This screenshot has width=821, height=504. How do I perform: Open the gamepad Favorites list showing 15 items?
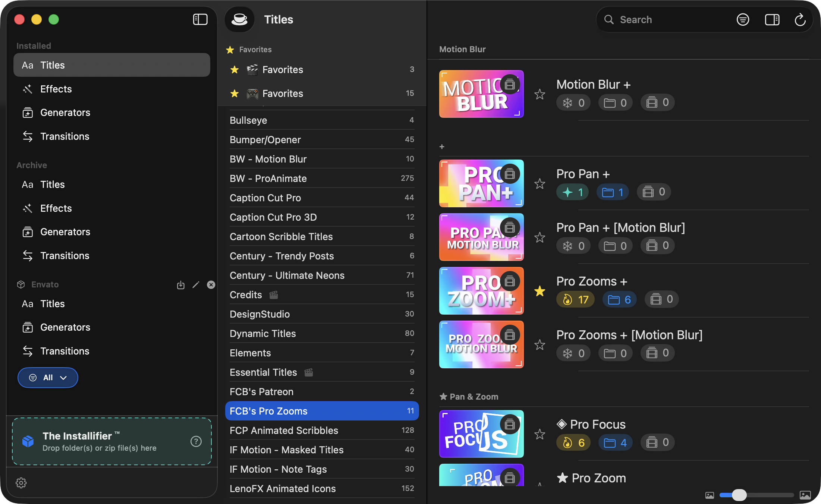[x=283, y=93]
